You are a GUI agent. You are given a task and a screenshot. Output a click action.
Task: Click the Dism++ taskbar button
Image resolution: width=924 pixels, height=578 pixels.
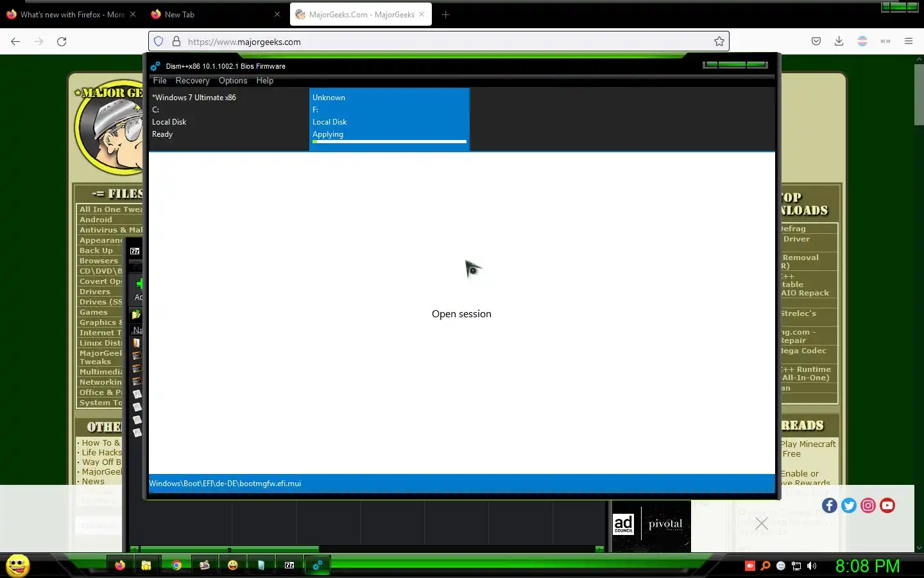318,565
